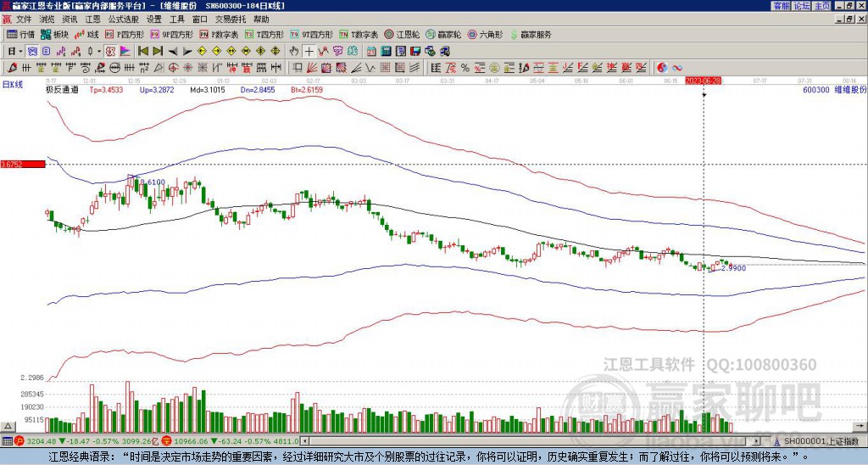868x465 pixels.
Task: Open the 交易委托 menu
Action: point(231,20)
